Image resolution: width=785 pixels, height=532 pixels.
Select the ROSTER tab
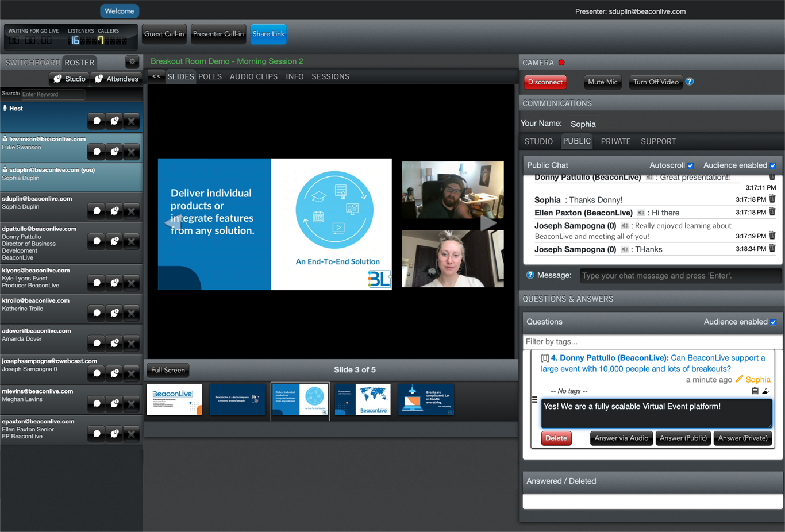click(79, 63)
